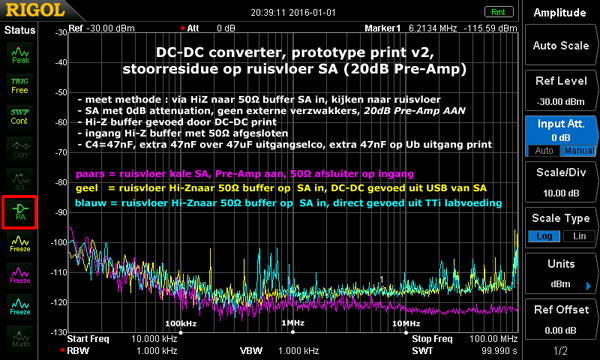The image size is (600, 360).
Task: Click the cyan 'blauw' legend line
Action: (288, 203)
